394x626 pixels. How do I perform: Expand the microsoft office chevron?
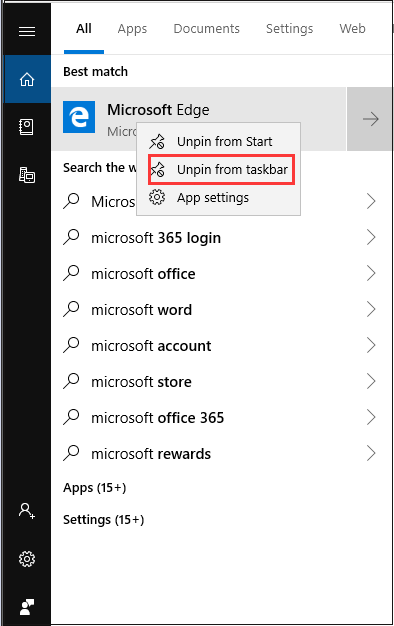371,273
